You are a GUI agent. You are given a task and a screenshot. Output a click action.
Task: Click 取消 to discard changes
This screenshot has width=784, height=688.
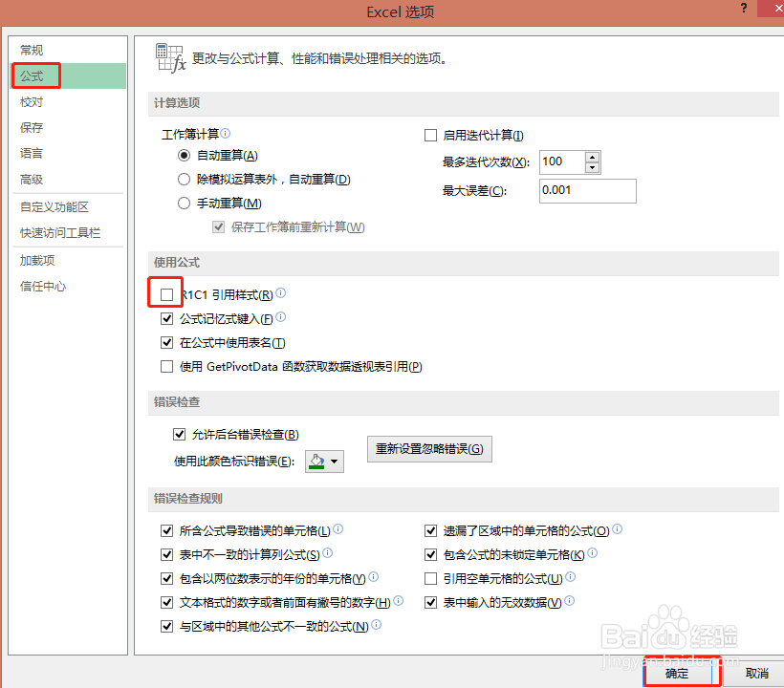coord(756,674)
